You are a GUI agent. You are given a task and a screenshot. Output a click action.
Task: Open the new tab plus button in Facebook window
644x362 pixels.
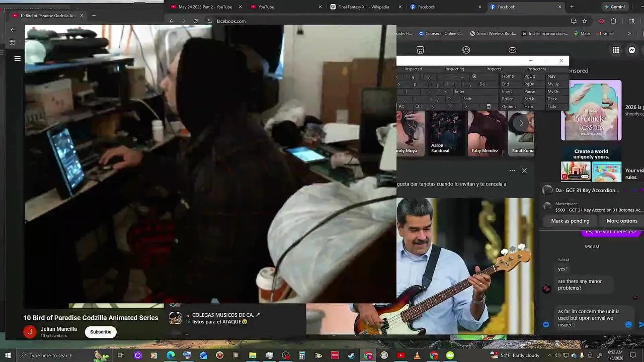tap(572, 7)
